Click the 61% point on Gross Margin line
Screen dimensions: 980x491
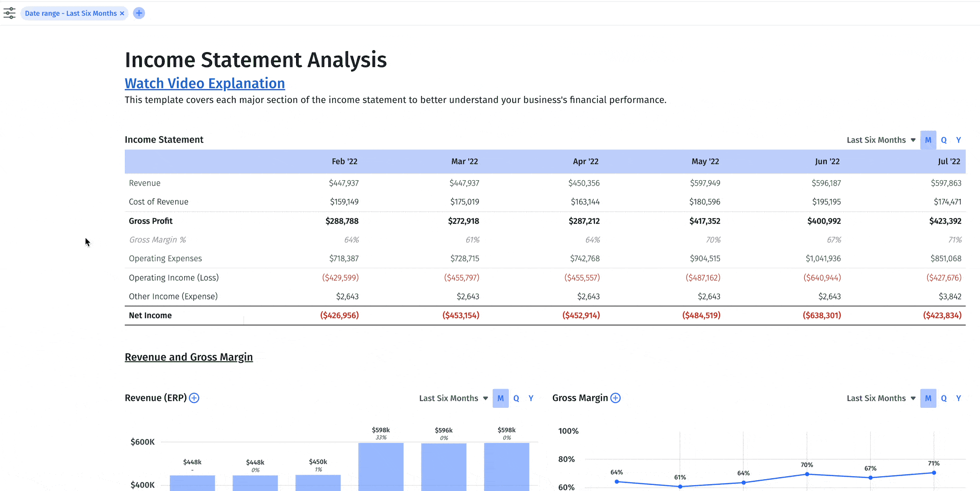tap(681, 487)
